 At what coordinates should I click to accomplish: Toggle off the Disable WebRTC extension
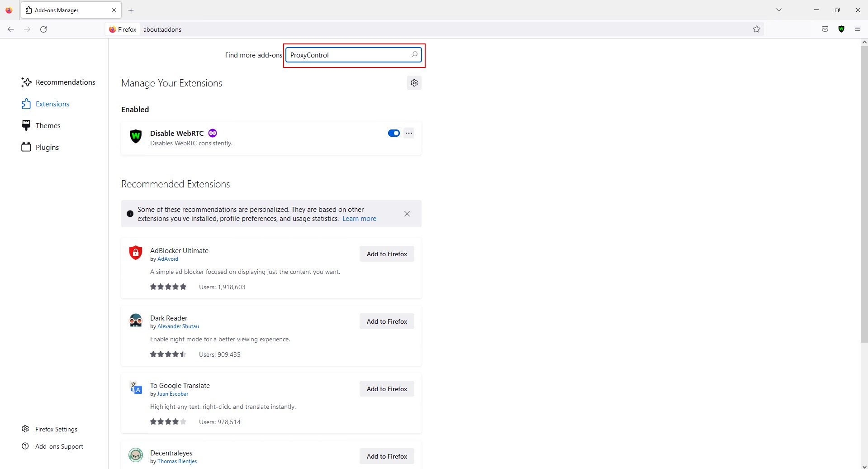394,133
